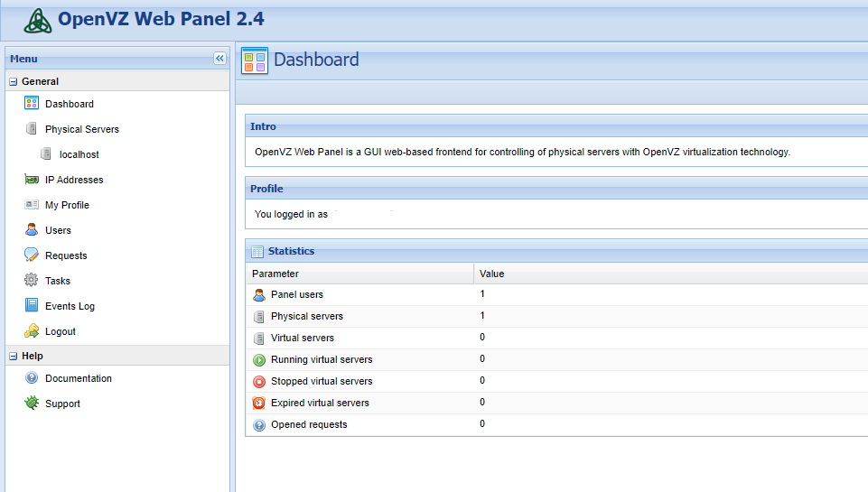
Task: Open the Users menu item
Action: tap(58, 230)
